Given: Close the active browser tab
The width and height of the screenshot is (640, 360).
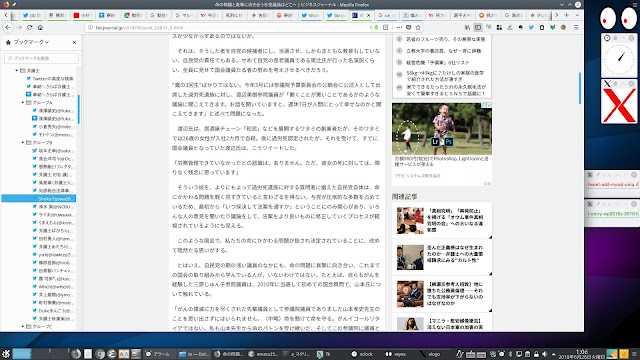Looking at the screenshot, I should pos(368,15).
